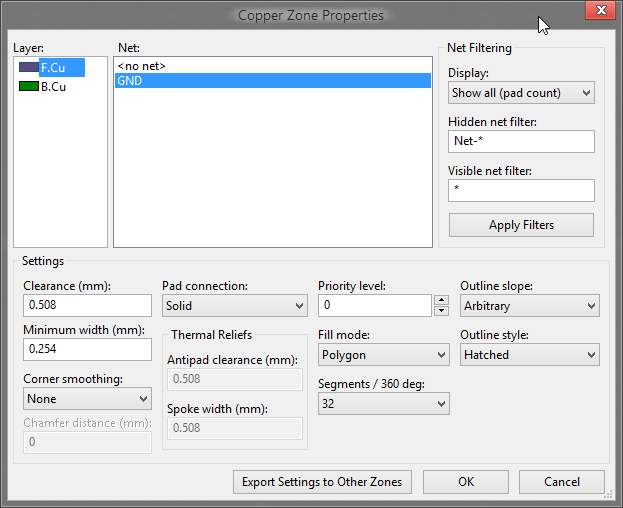
Task: Confirm the dialog with OK
Action: coord(466,482)
